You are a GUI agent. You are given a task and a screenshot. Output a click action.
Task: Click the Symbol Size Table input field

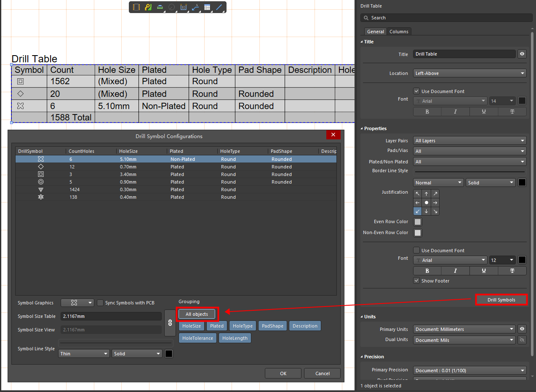click(111, 316)
